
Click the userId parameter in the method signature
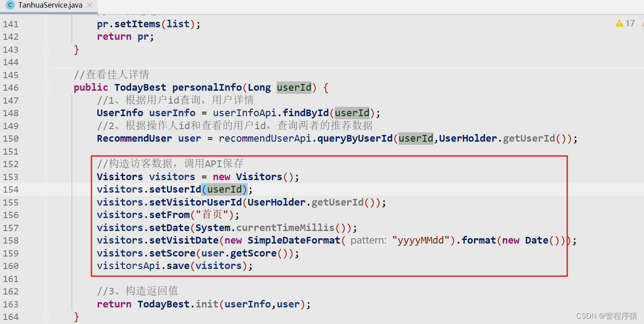pos(294,88)
